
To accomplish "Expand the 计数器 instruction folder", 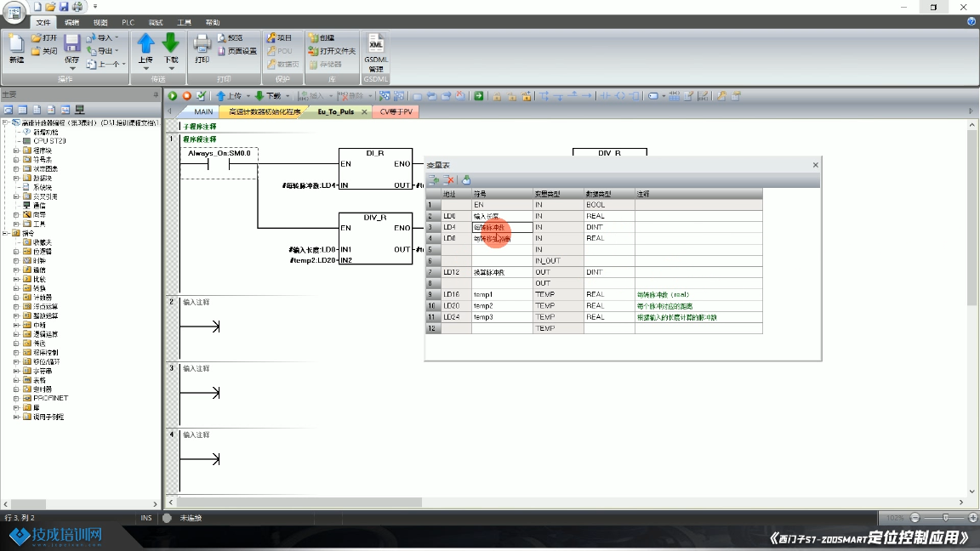I will (x=16, y=298).
